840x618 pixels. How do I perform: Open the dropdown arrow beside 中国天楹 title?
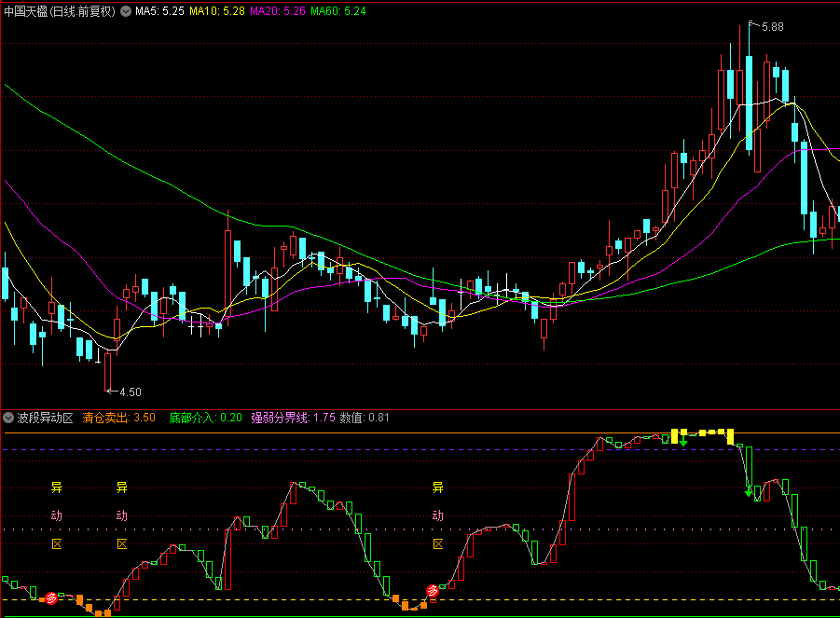pyautogui.click(x=126, y=11)
